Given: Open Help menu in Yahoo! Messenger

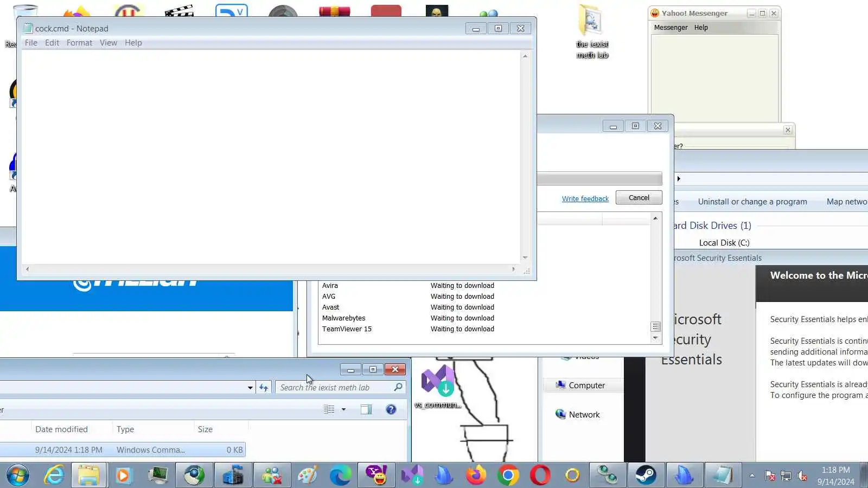Looking at the screenshot, I should click(701, 28).
